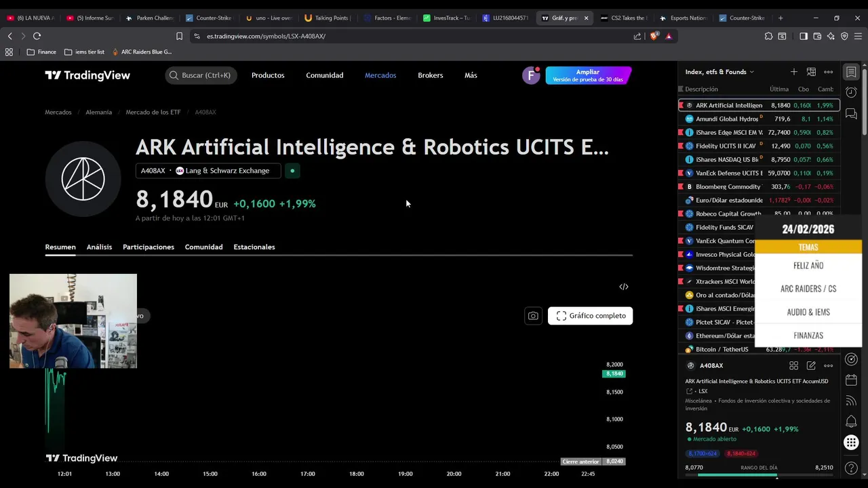The height and width of the screenshot is (488, 868).
Task: Open the watchlist advanced view table icon
Action: [811, 72]
